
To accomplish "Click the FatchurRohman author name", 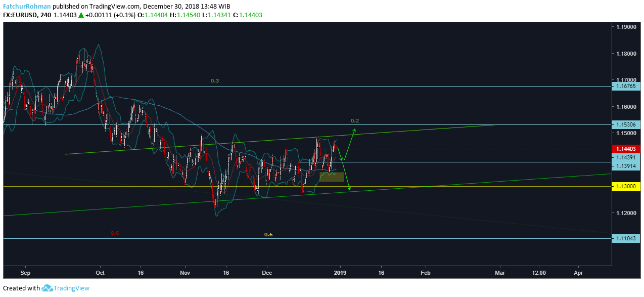I will [26, 7].
